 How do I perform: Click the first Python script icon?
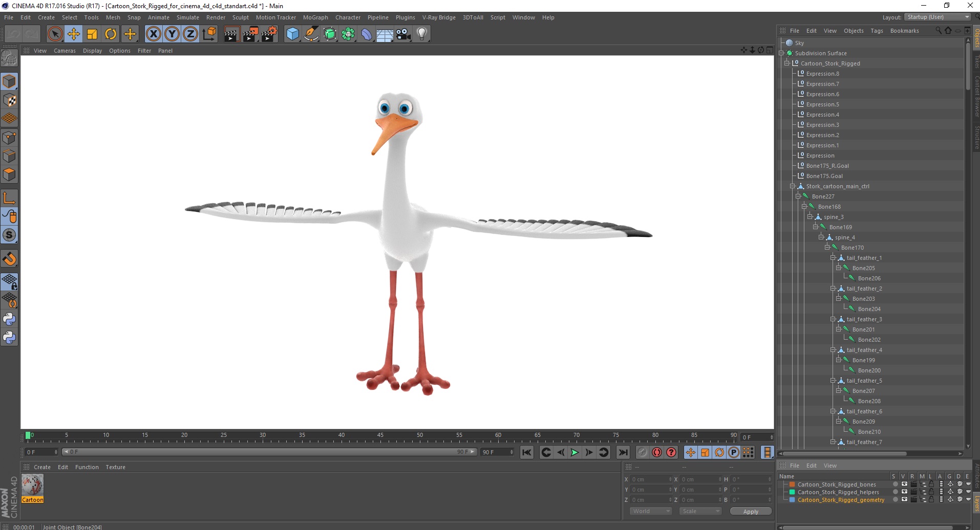[9, 319]
